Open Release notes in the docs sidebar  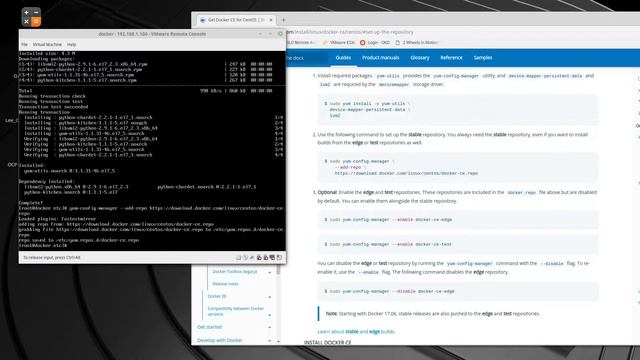[225, 284]
